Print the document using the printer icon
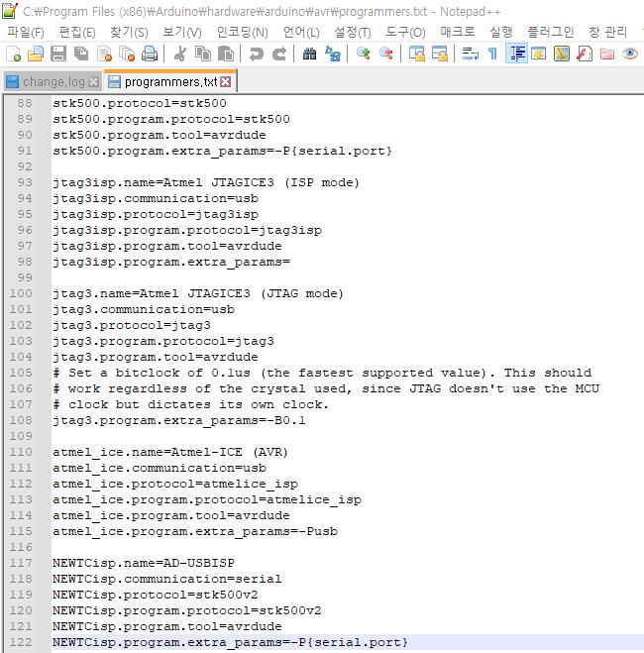 [x=149, y=54]
